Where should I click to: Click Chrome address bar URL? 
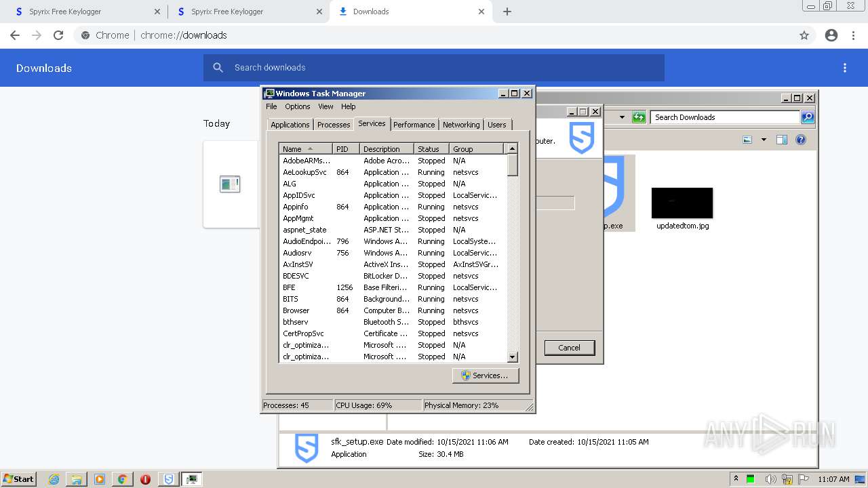coord(184,35)
